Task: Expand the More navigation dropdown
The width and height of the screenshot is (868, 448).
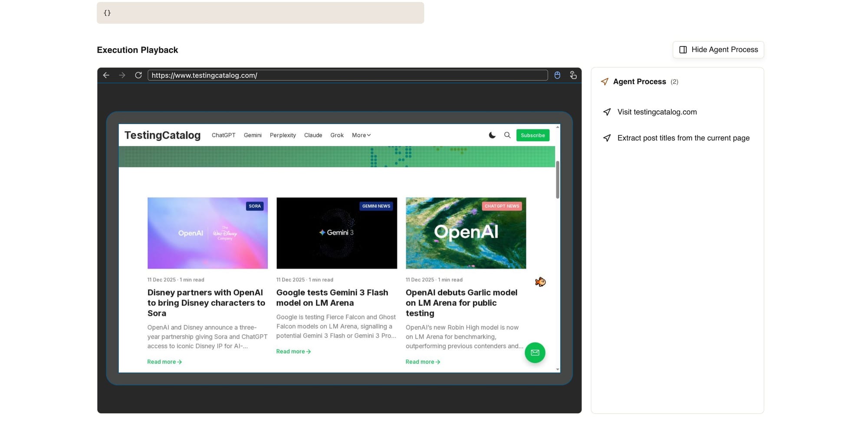Action: [361, 135]
